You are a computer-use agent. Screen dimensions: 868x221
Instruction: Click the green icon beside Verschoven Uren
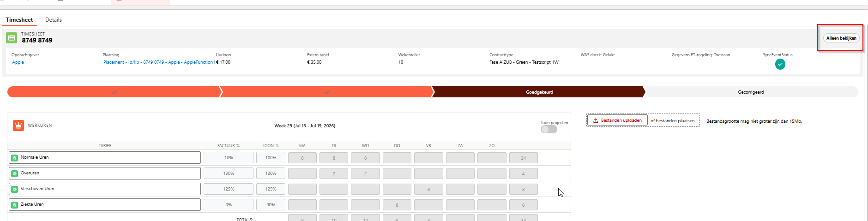(15, 189)
